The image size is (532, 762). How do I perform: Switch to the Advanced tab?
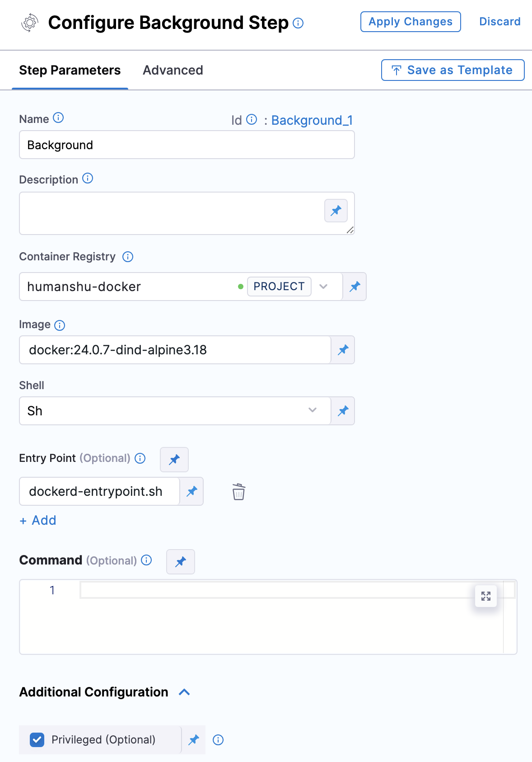pyautogui.click(x=173, y=71)
